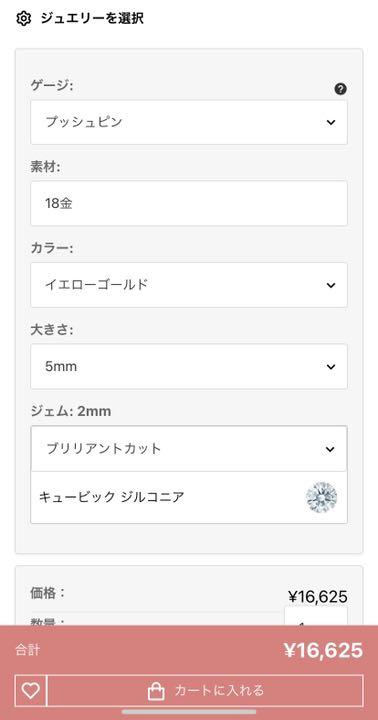This screenshot has height=720, width=378.
Task: Add item to wishlist with heart icon
Action: click(x=31, y=690)
